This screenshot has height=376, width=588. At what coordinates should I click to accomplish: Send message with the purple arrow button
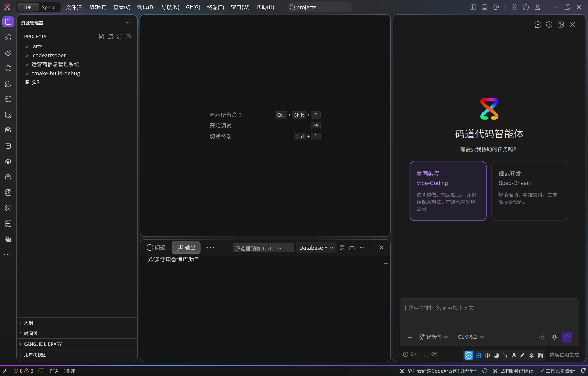tap(567, 337)
